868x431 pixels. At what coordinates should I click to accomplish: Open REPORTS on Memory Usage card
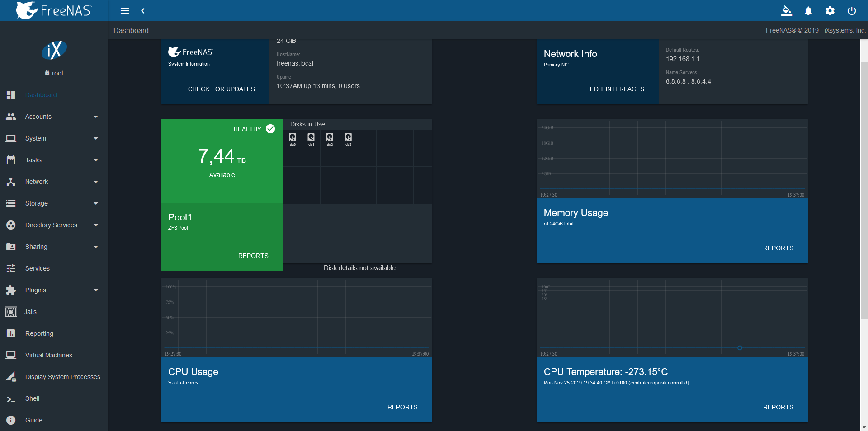tap(778, 248)
